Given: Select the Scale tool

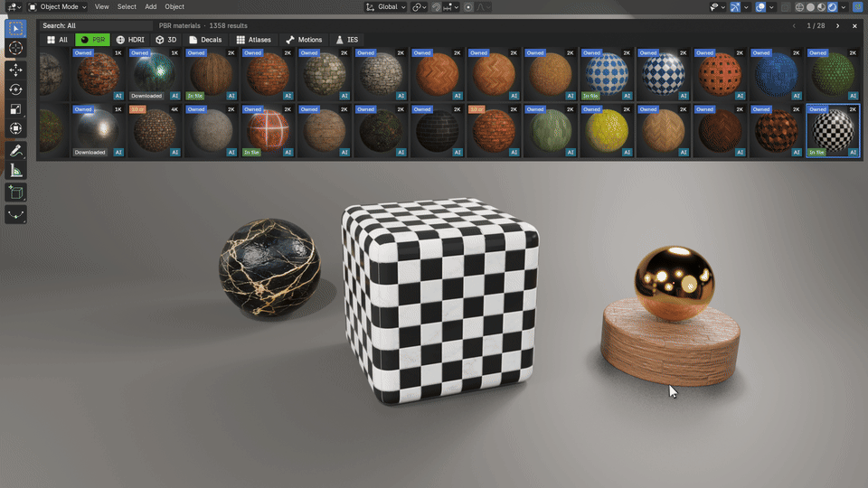Looking at the screenshot, I should coord(15,109).
